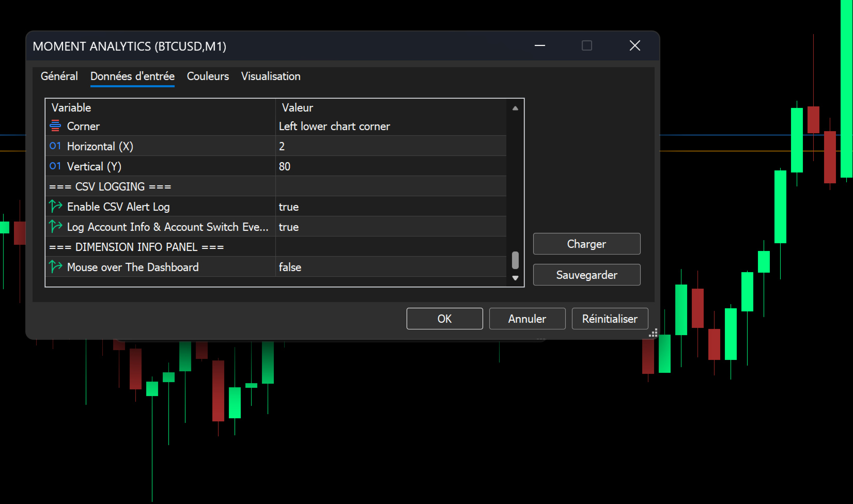
Task: Open the Couleurs tab
Action: 208,76
